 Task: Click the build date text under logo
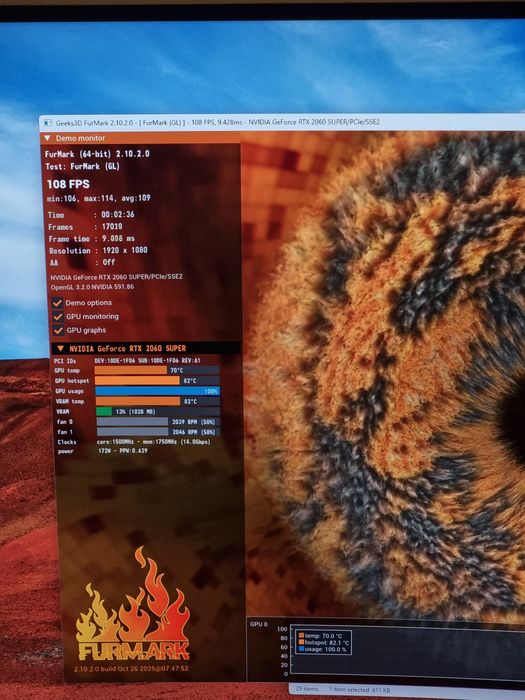[x=131, y=669]
